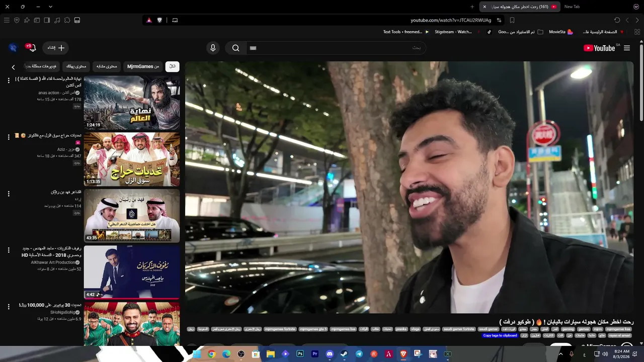
Task: Open the 1:24:19 end-of-world video thumbnail
Action: 132,103
